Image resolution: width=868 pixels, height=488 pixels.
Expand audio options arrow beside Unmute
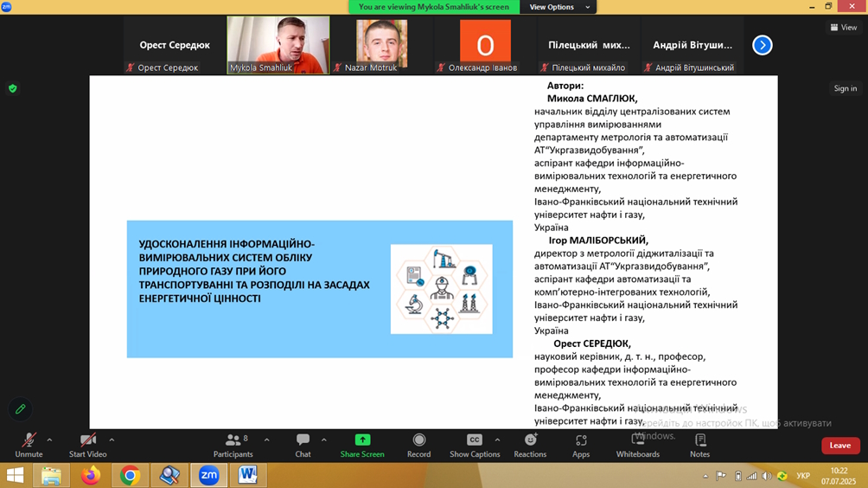coord(49,440)
